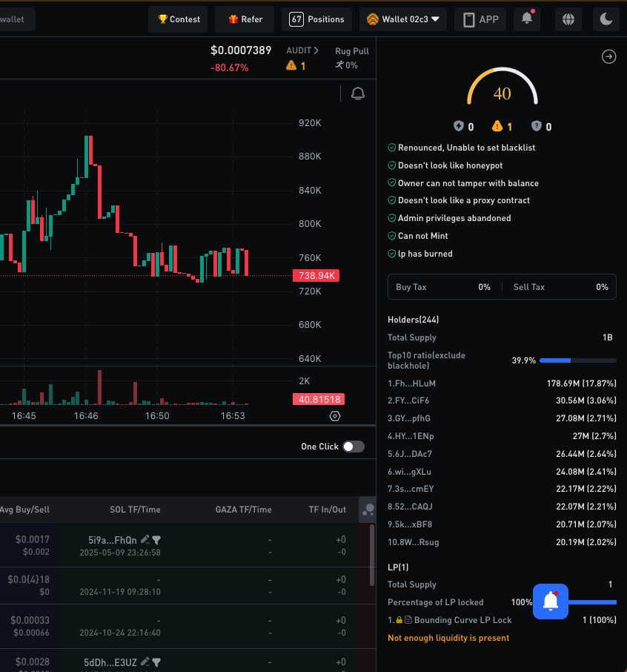Open address 5dDh...E3UZ

tap(110, 662)
